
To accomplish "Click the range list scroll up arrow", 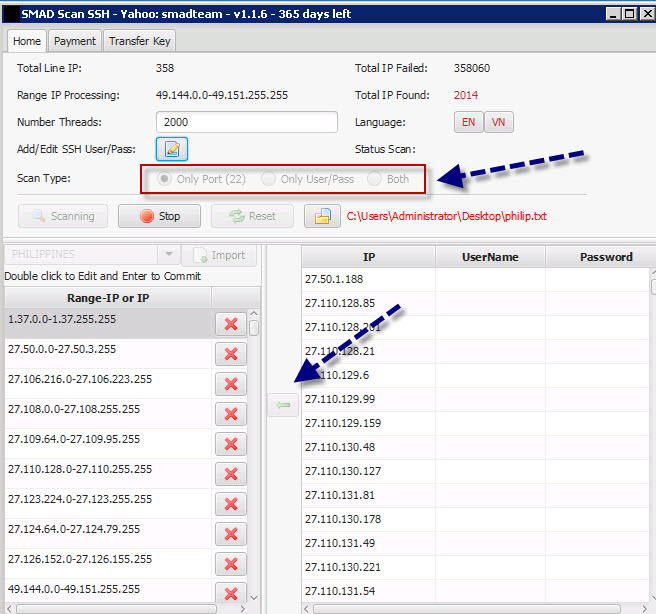I will [x=254, y=313].
